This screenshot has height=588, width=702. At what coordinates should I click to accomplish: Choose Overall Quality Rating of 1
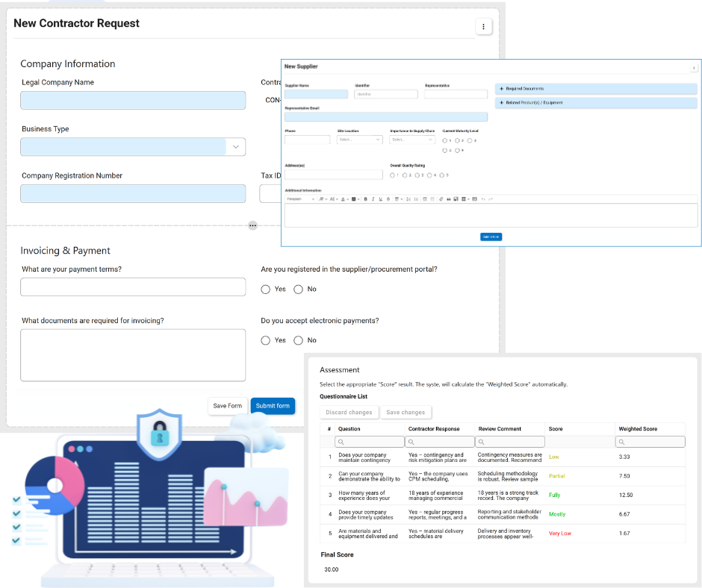pyautogui.click(x=393, y=175)
